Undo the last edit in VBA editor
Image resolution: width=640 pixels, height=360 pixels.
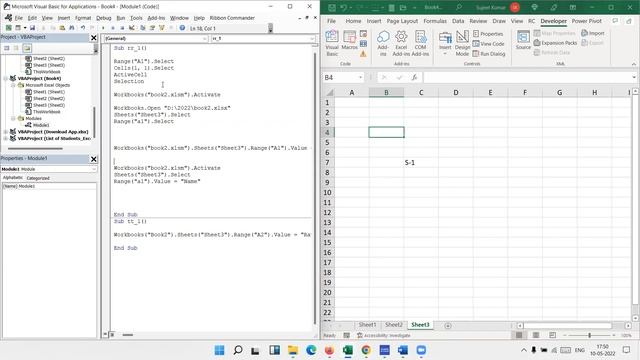click(x=83, y=28)
